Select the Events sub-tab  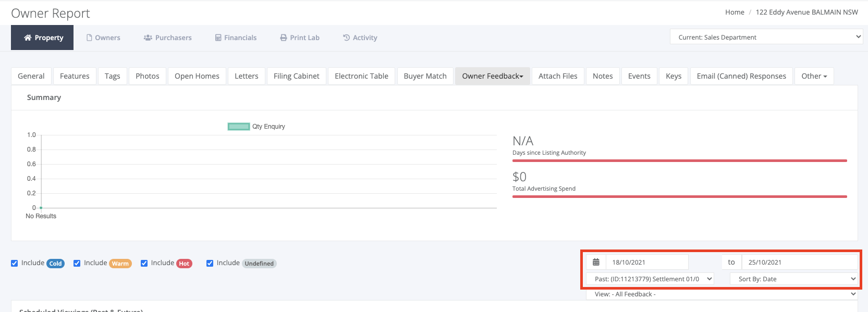pyautogui.click(x=639, y=76)
